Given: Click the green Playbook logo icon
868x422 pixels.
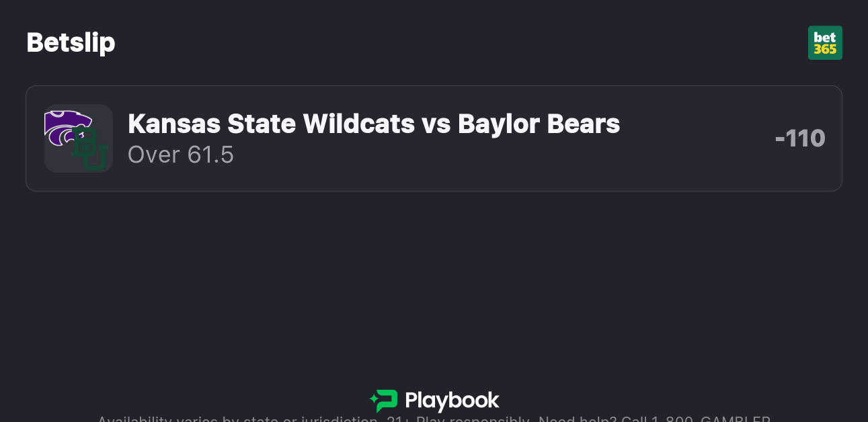Looking at the screenshot, I should click(x=384, y=400).
